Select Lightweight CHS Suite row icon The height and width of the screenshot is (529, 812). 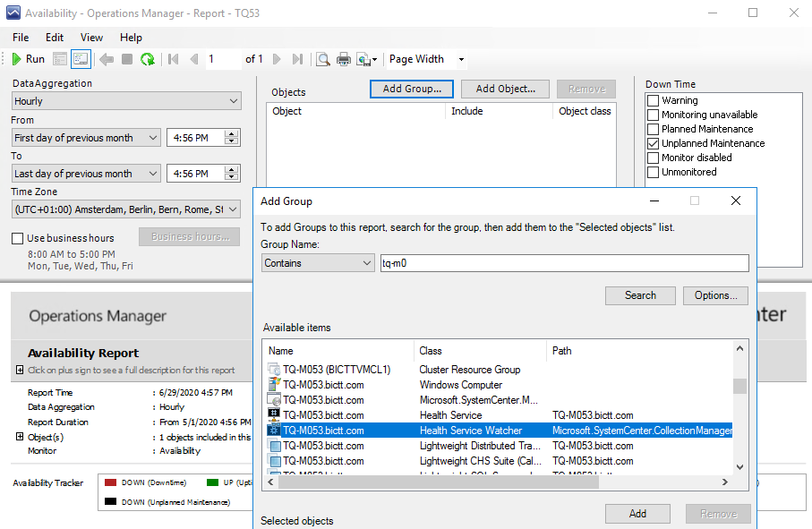coord(274,461)
